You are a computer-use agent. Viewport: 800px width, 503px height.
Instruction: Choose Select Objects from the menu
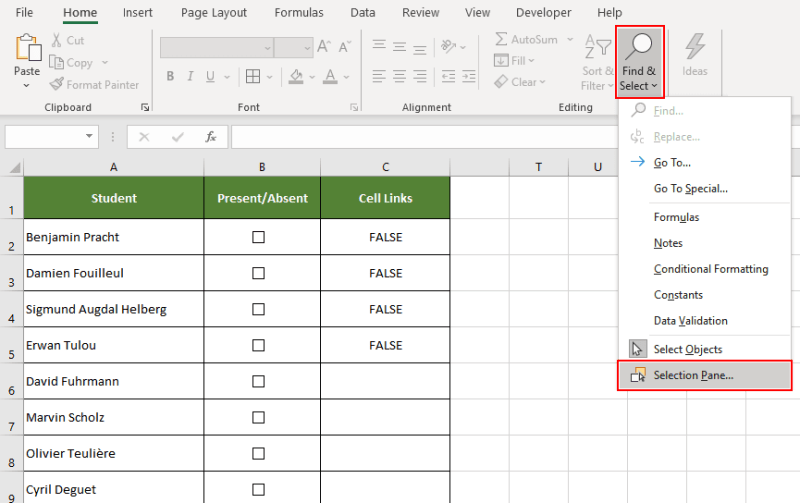705,349
